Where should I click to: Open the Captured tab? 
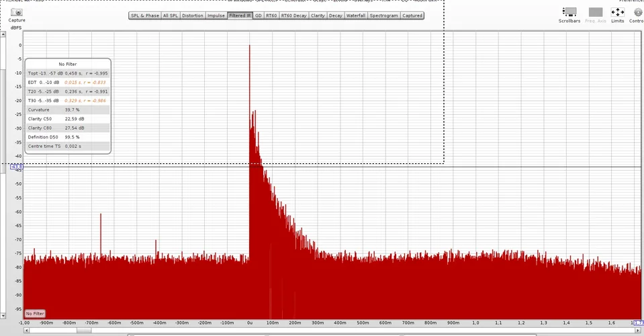412,15
